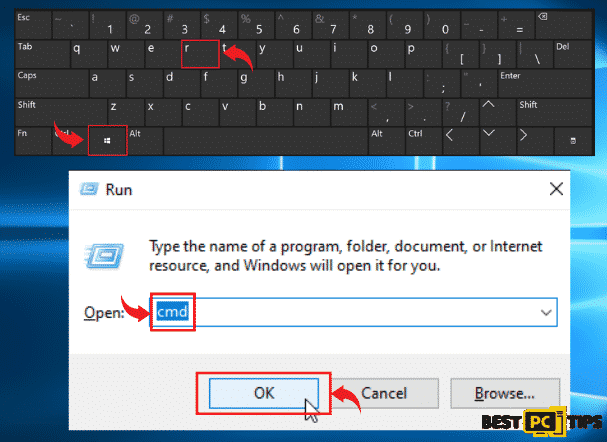Click the Windows logo key
The image size is (607, 442).
tap(108, 140)
